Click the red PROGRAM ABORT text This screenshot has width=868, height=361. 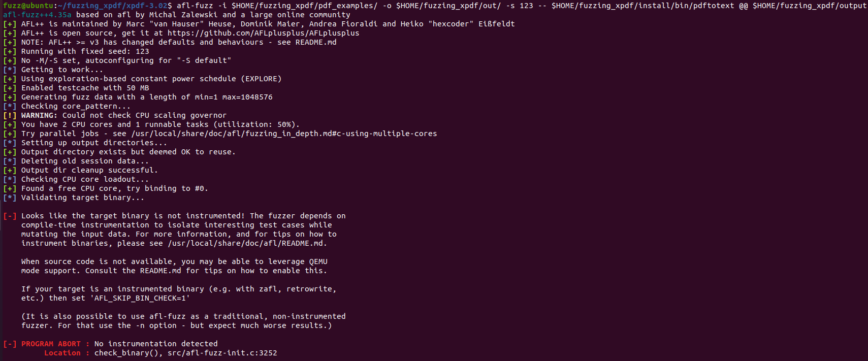coord(51,344)
